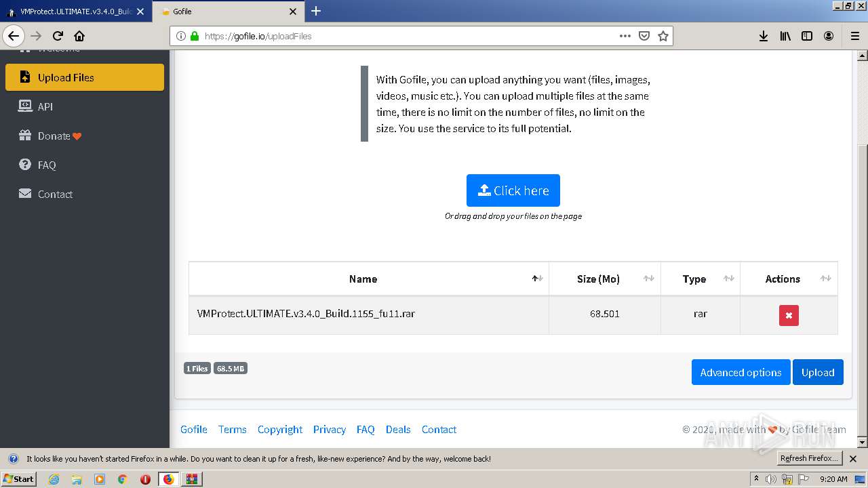868x488 pixels.
Task: Remove the VMProtect rar file with red X
Action: coord(789,315)
